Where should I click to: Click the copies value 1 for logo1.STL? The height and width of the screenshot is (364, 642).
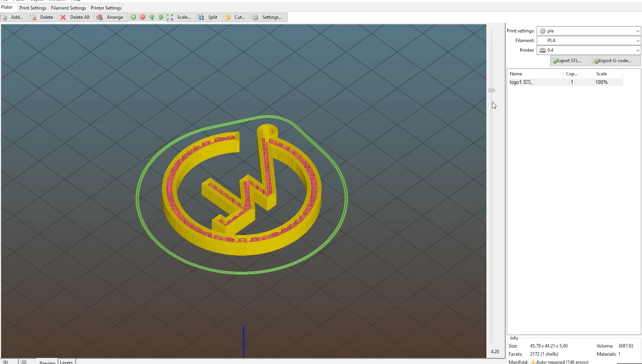[x=572, y=82]
